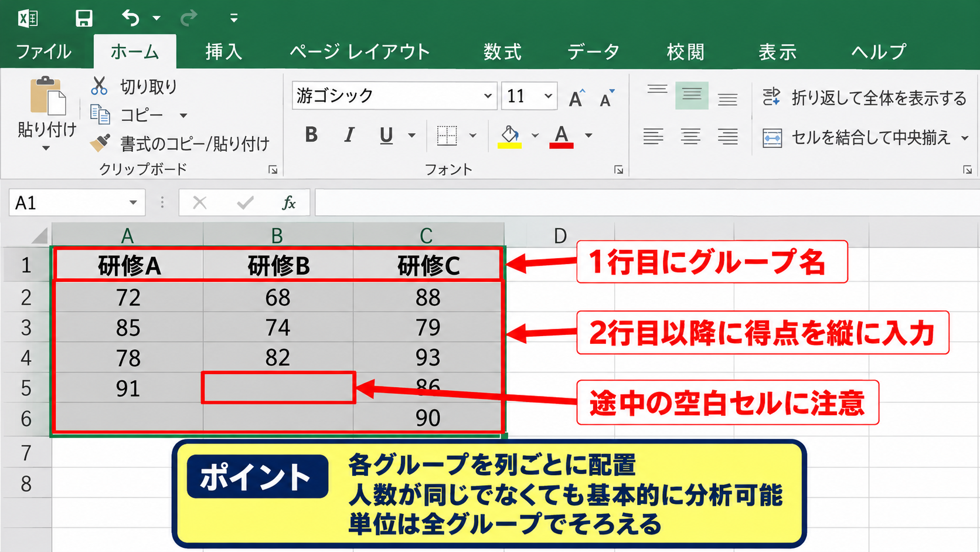
Task: Click the Save icon in the title bar
Action: [84, 18]
